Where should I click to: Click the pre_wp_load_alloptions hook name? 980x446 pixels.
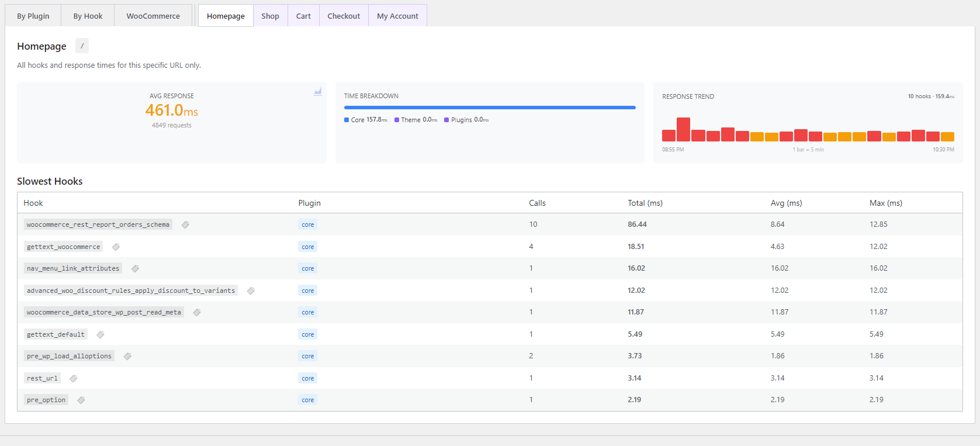coord(69,356)
